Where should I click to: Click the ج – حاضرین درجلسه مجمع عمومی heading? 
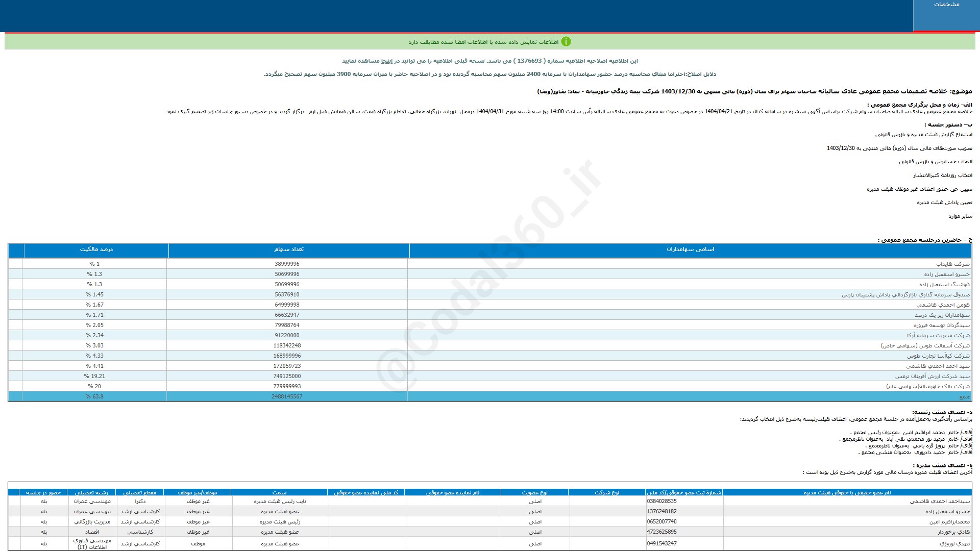pyautogui.click(x=925, y=240)
